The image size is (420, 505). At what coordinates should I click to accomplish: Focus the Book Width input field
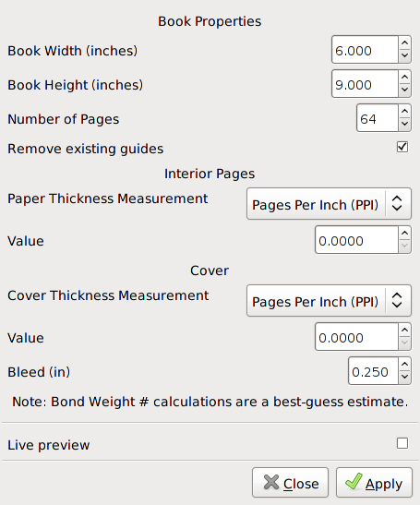365,50
